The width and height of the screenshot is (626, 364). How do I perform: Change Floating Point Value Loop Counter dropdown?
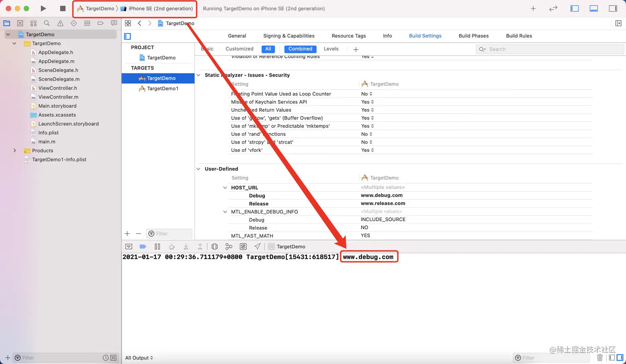point(367,94)
